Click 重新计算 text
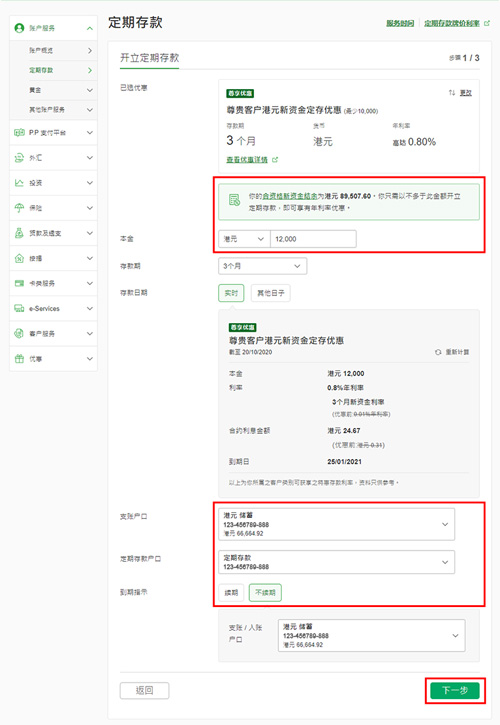The width and height of the screenshot is (500, 725). click(457, 352)
